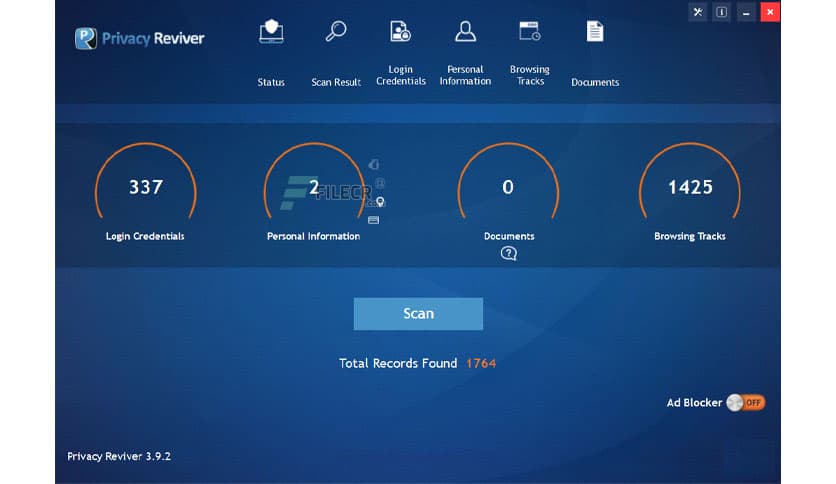
Task: Open the Status tab
Action: pos(271,53)
